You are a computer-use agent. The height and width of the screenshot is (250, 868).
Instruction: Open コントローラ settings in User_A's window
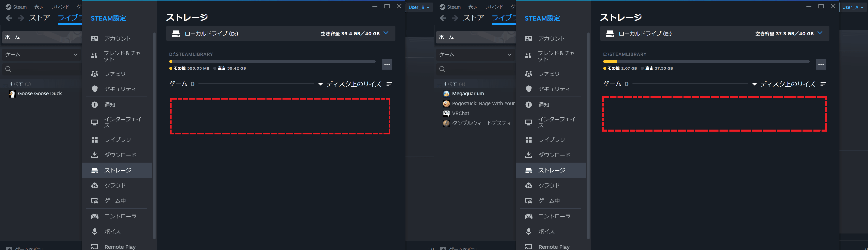[550, 216]
